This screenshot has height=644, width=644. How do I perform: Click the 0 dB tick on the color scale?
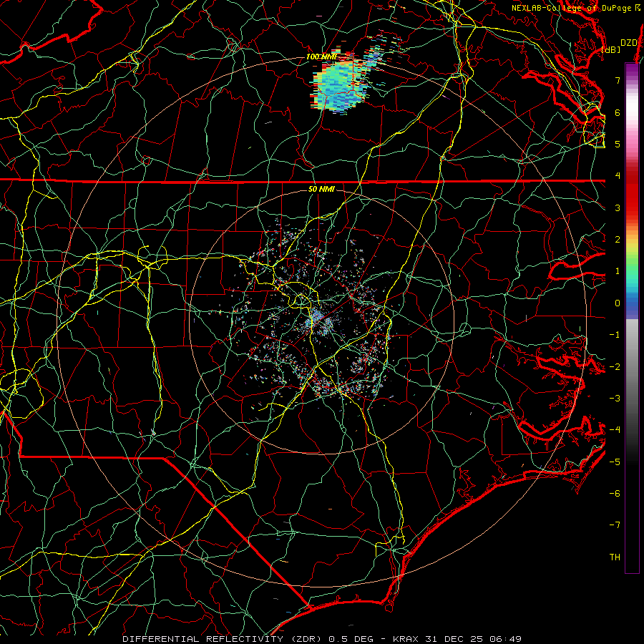(x=618, y=303)
